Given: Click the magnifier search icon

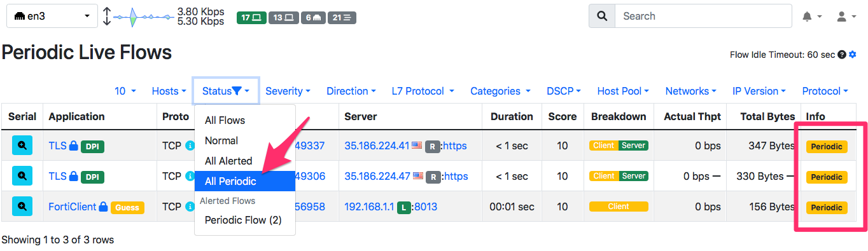Looking at the screenshot, I should (x=602, y=17).
